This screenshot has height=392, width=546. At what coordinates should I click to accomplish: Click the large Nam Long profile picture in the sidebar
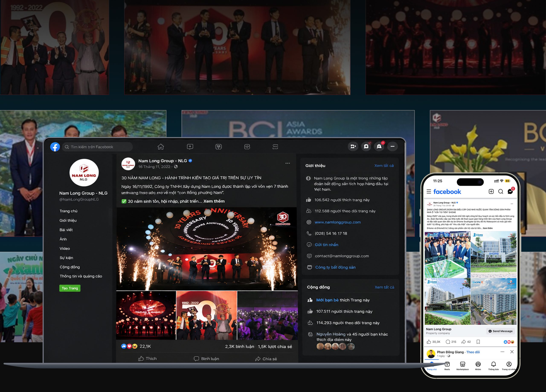coord(84,172)
